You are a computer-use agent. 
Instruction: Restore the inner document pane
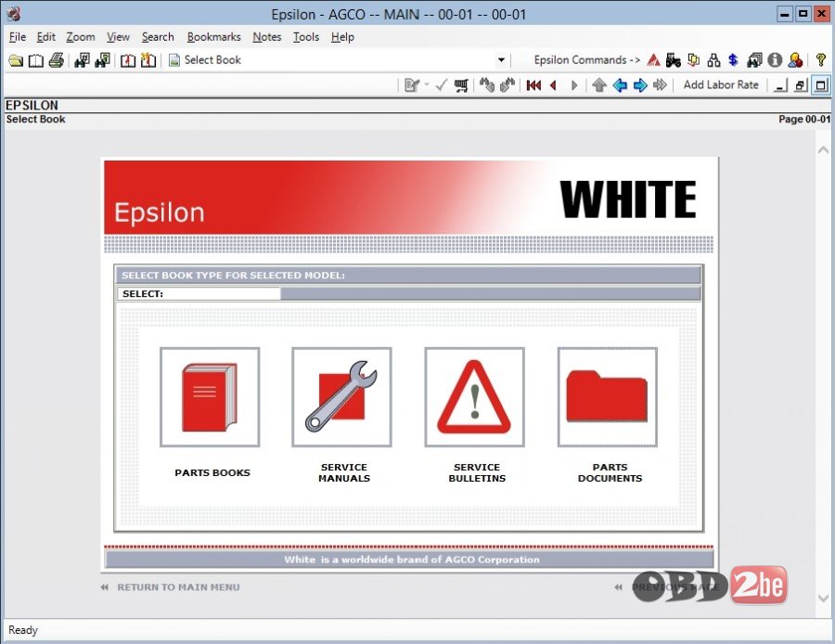click(801, 85)
